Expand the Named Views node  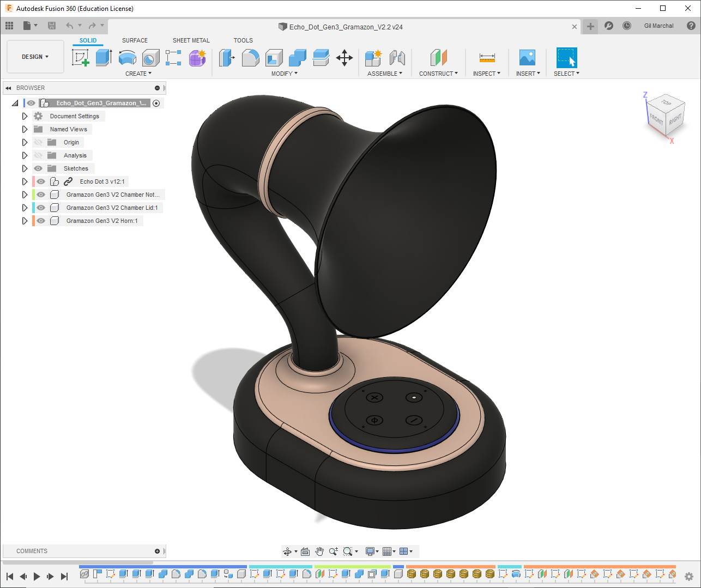(x=25, y=129)
